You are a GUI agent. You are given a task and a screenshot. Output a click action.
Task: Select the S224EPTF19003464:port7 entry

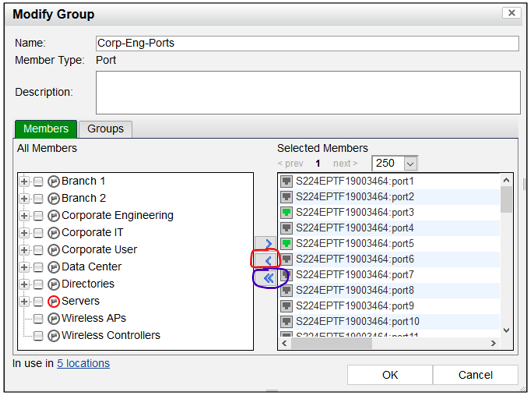pyautogui.click(x=355, y=275)
